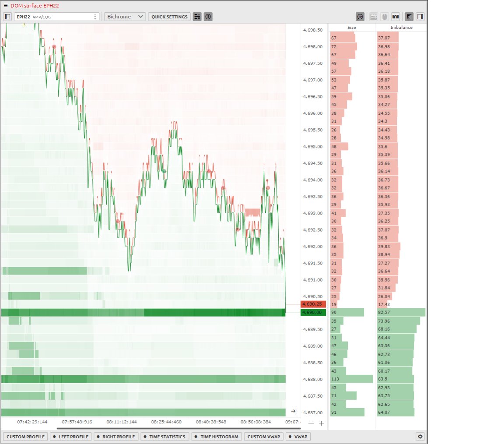Click the Imbalance column header
504x444 pixels.
pos(401,27)
